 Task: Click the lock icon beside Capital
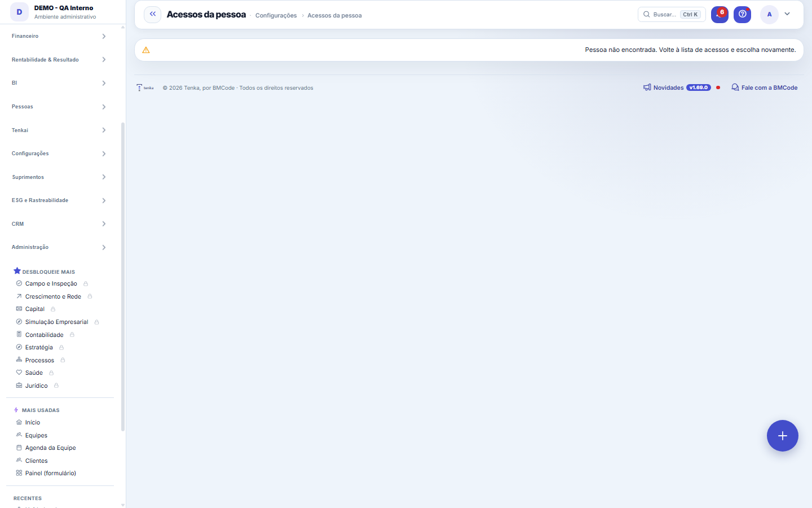53,309
